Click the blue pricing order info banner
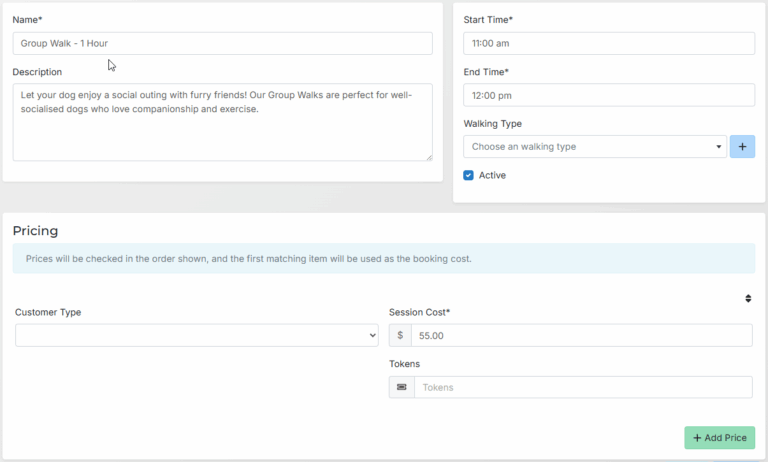 click(x=383, y=258)
